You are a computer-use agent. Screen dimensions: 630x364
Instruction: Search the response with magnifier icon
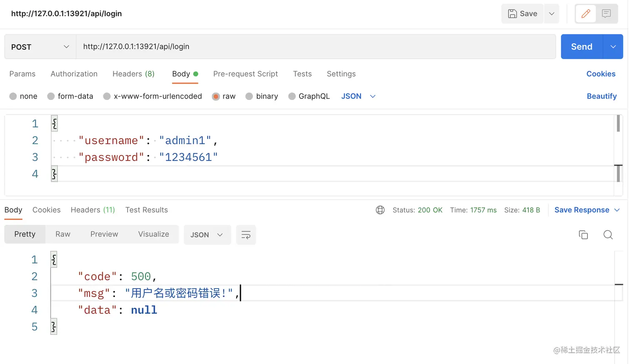pyautogui.click(x=608, y=235)
